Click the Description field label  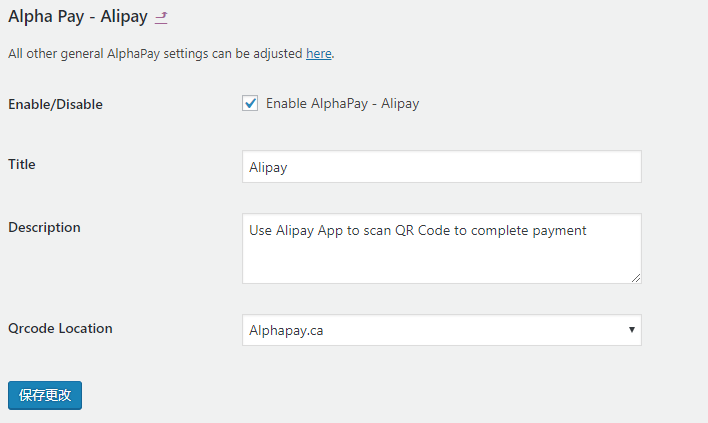pyautogui.click(x=44, y=228)
